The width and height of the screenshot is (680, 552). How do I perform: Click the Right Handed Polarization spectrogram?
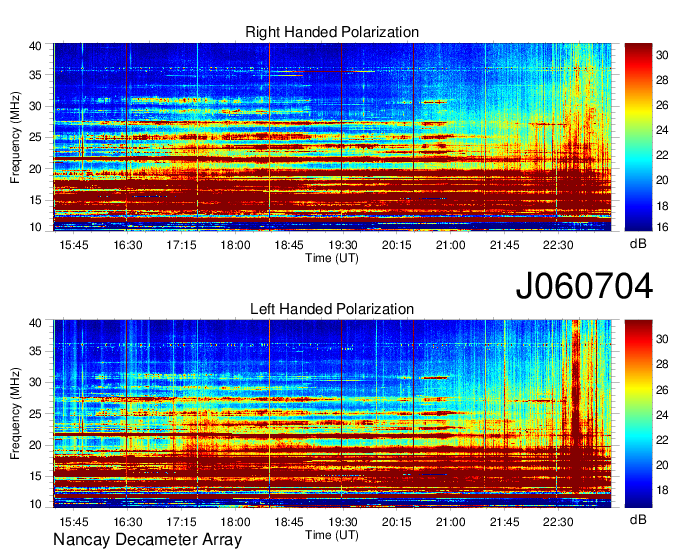332,137
